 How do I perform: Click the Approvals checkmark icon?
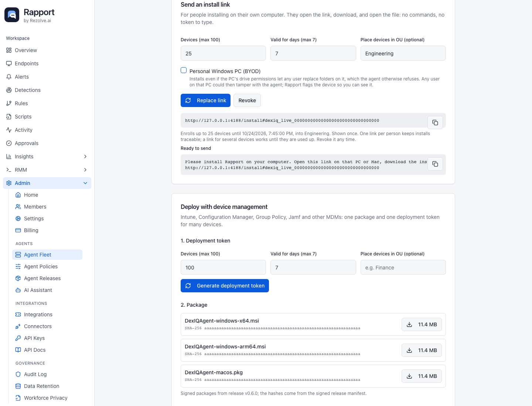tap(9, 143)
